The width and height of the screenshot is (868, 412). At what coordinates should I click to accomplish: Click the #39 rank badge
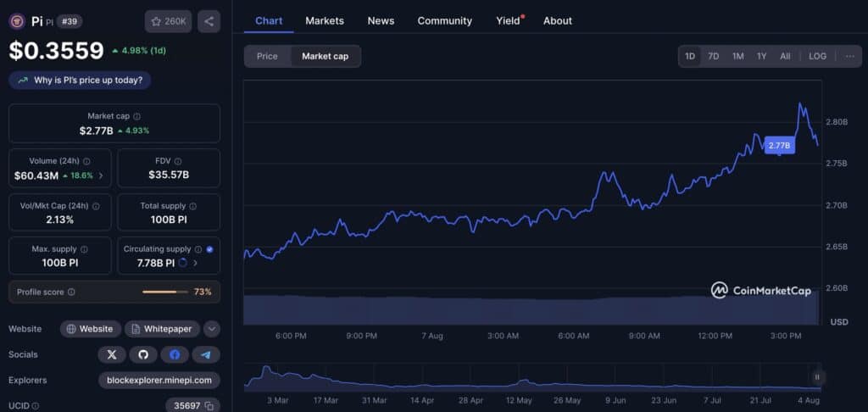pos(70,21)
